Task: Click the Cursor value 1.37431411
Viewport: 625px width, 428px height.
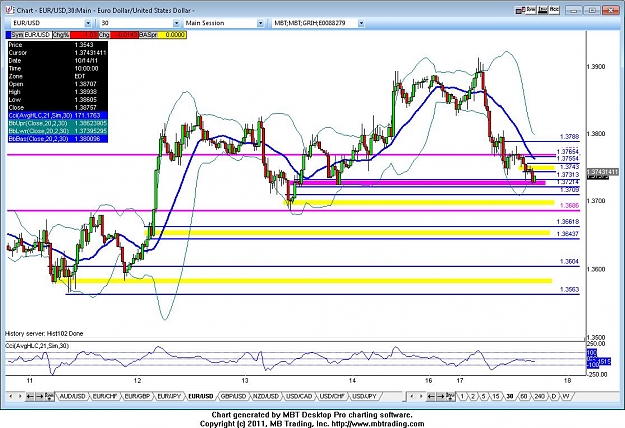Action: point(90,53)
